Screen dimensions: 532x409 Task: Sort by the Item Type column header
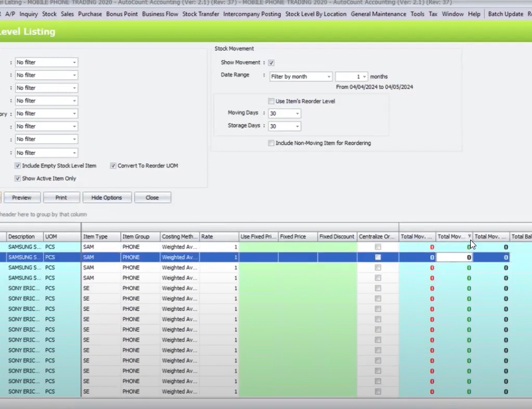click(101, 236)
